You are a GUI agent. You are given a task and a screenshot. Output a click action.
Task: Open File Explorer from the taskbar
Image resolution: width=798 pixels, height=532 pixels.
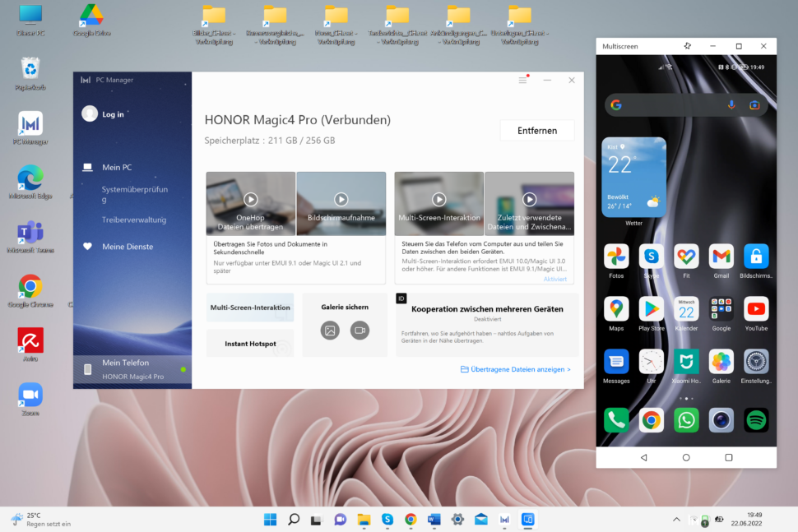(x=364, y=520)
